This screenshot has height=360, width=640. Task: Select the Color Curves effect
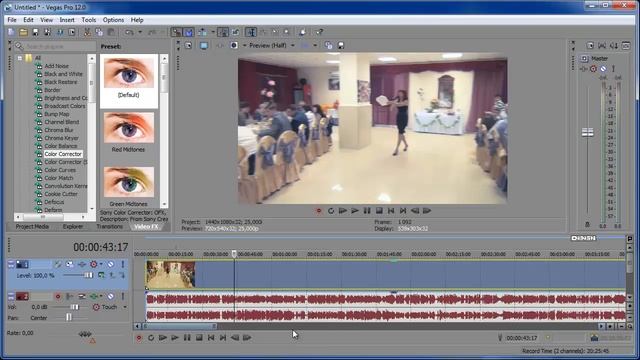(60, 170)
